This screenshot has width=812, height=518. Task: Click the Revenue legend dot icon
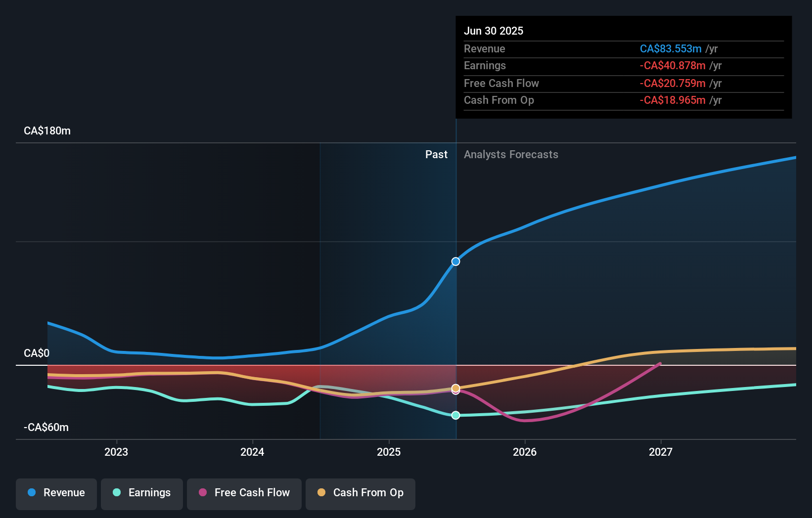click(33, 493)
